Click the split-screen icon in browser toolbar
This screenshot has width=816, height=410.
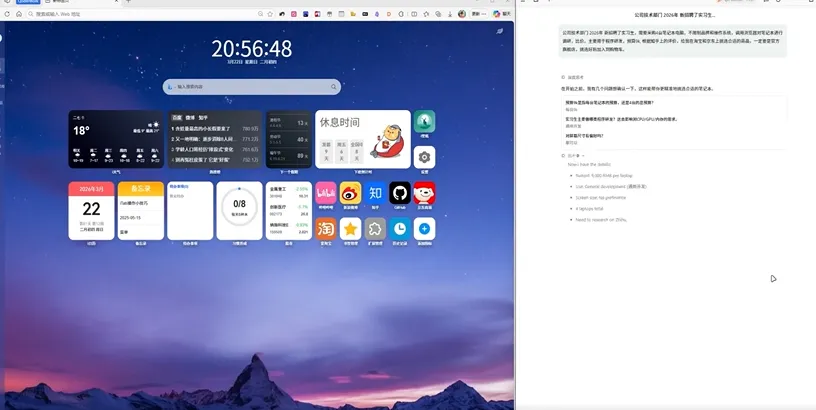coord(414,14)
